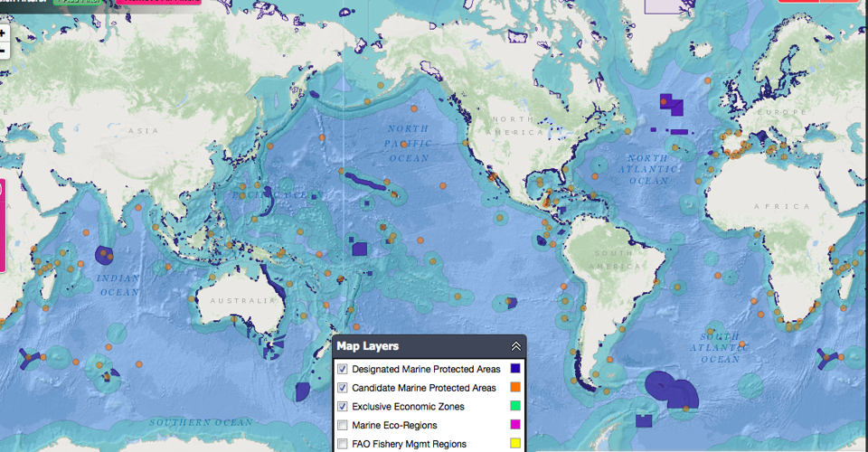Collapse the Map Layers panel

515,346
